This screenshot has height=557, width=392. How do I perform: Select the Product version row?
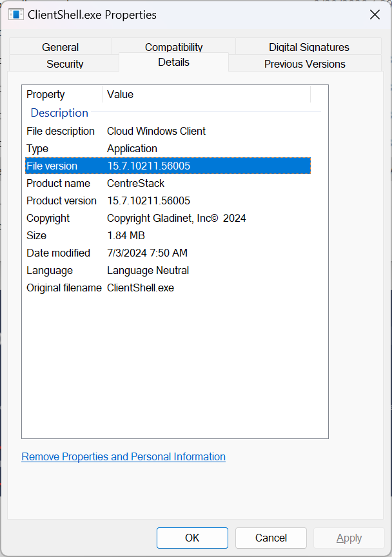tap(168, 200)
